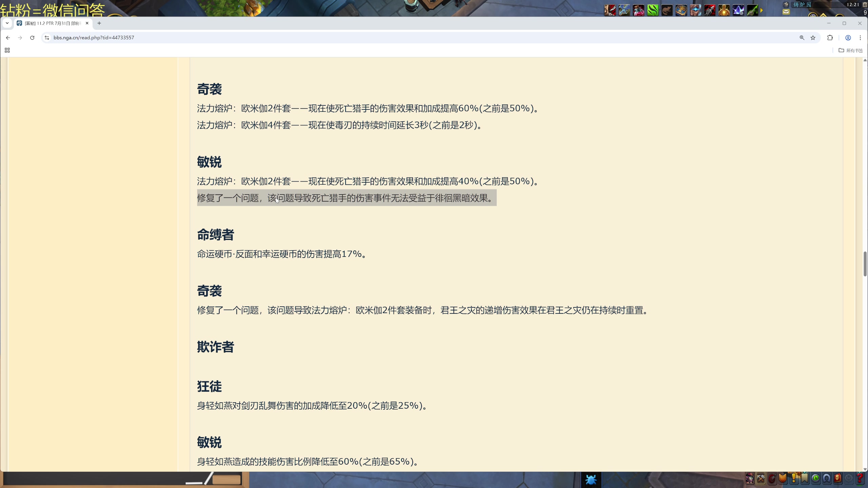This screenshot has height=488, width=868.
Task: Click the page vertical scrollbar thumb
Action: point(865,264)
